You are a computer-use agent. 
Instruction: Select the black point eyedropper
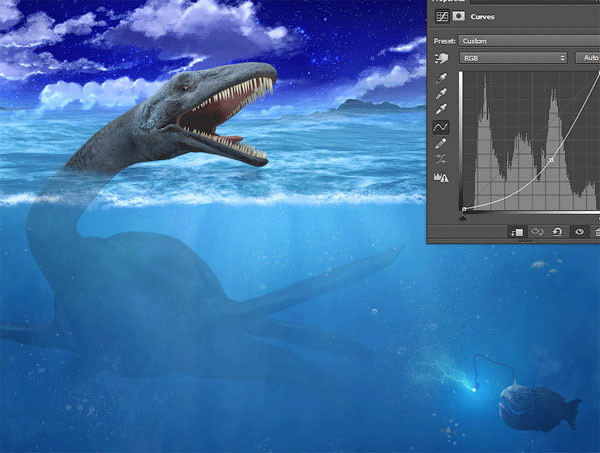click(441, 78)
